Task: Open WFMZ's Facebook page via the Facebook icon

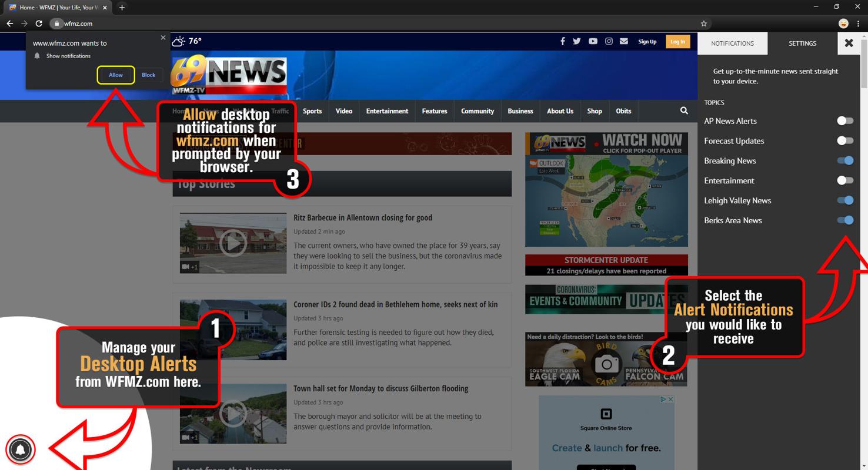Action: pos(562,41)
